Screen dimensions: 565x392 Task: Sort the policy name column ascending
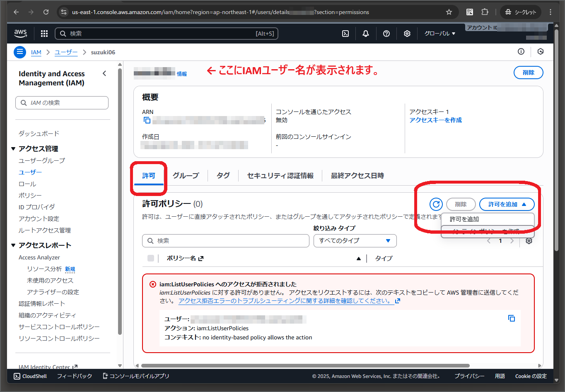(358, 259)
